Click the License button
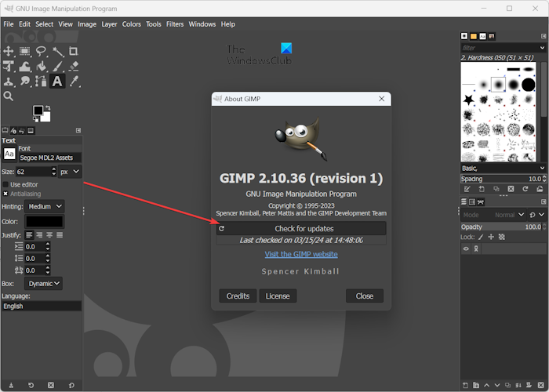549x392 pixels. [278, 296]
